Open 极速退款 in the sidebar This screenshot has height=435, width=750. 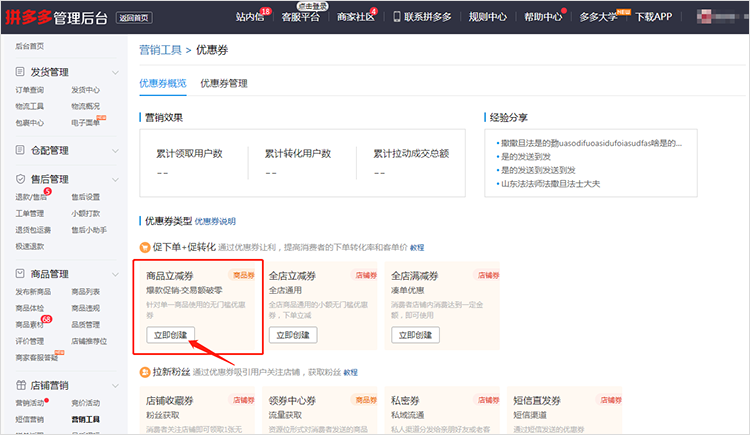pos(30,246)
